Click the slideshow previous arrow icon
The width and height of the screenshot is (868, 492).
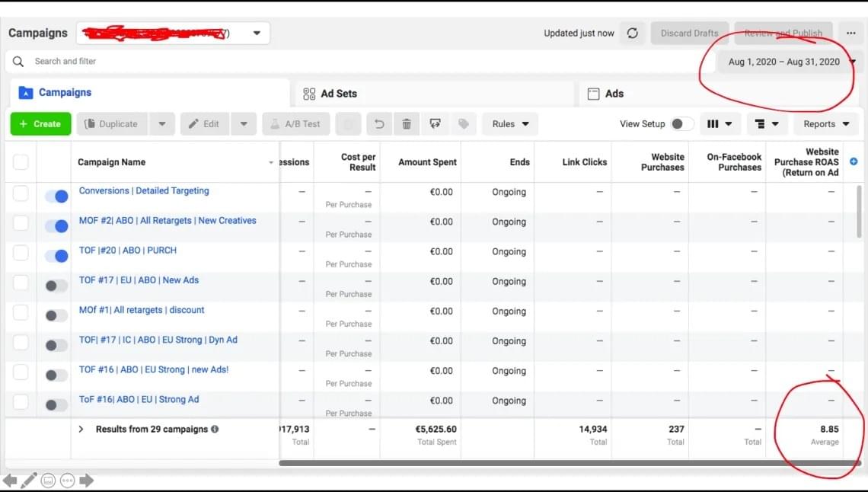(x=9, y=481)
